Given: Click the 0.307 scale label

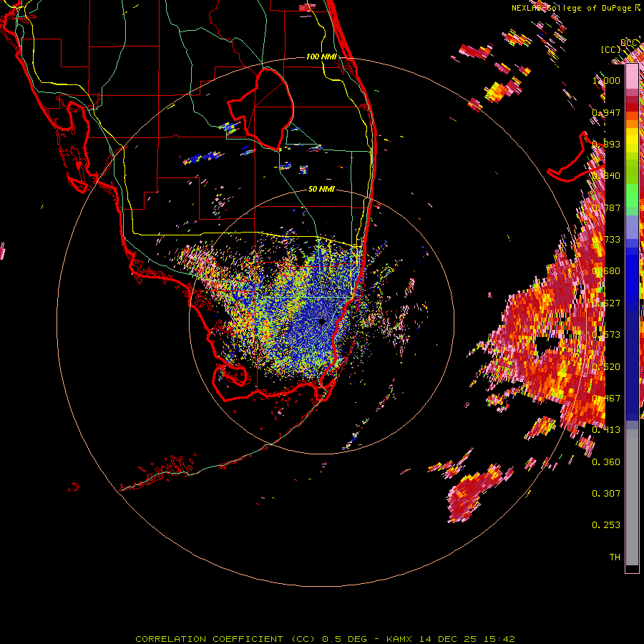Looking at the screenshot, I should pyautogui.click(x=606, y=494).
